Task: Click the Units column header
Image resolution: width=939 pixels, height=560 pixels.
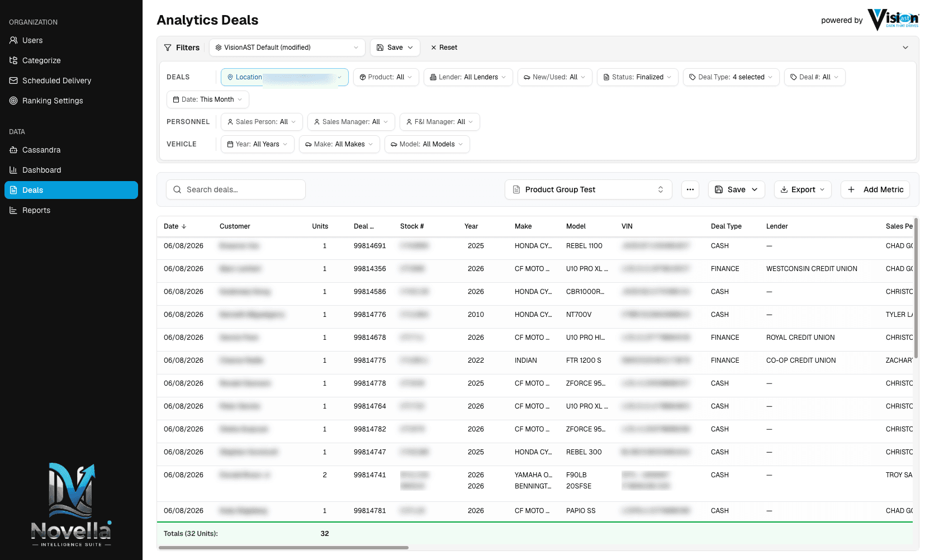Action: click(x=320, y=226)
